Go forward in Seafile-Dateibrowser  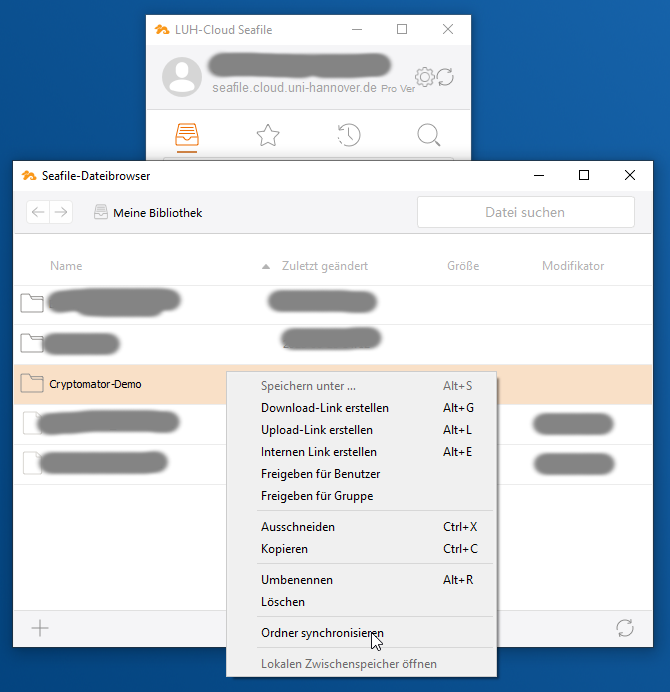61,212
